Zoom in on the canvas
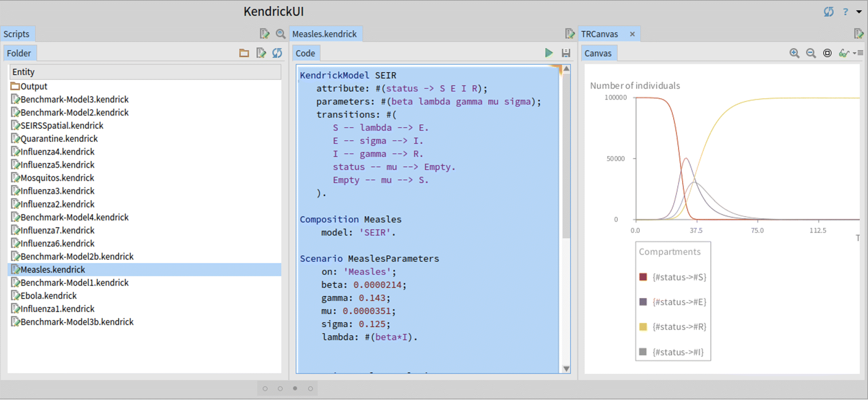This screenshot has width=868, height=400. [x=794, y=53]
